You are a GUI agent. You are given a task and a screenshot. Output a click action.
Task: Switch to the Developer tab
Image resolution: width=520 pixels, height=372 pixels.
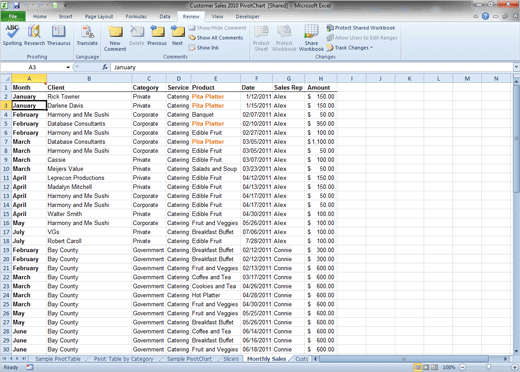click(x=247, y=16)
